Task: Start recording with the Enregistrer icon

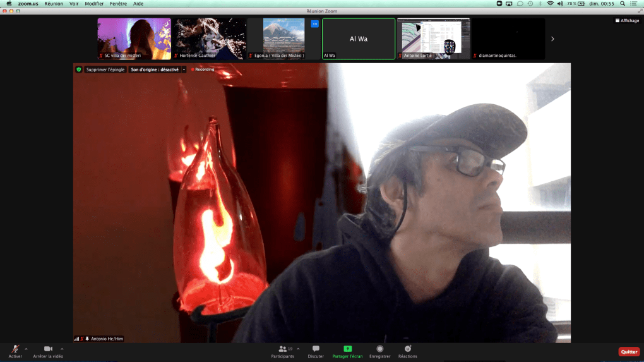Action: coord(379,349)
